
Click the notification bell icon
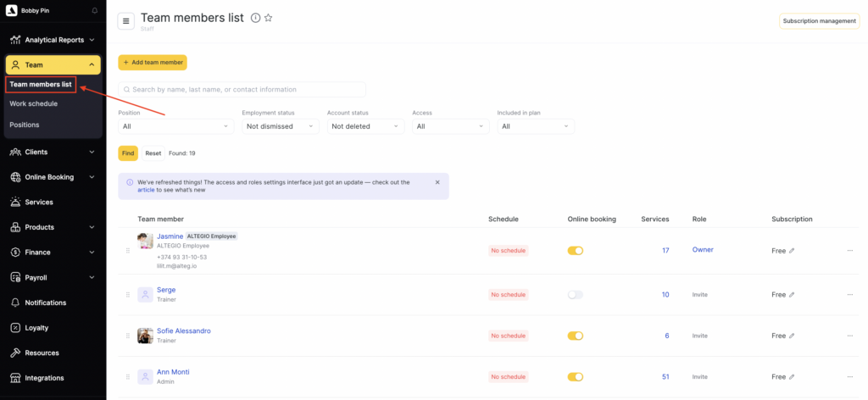(x=93, y=11)
